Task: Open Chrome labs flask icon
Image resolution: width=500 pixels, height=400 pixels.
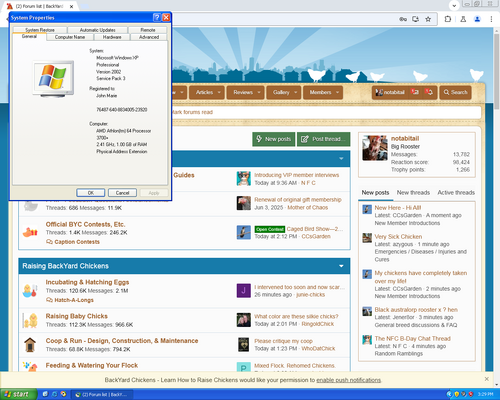Action: pos(463,19)
